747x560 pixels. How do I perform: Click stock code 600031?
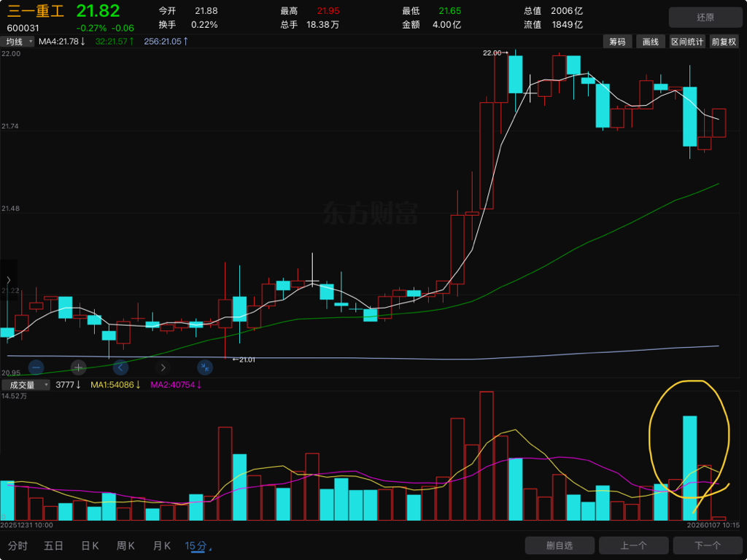point(23,28)
